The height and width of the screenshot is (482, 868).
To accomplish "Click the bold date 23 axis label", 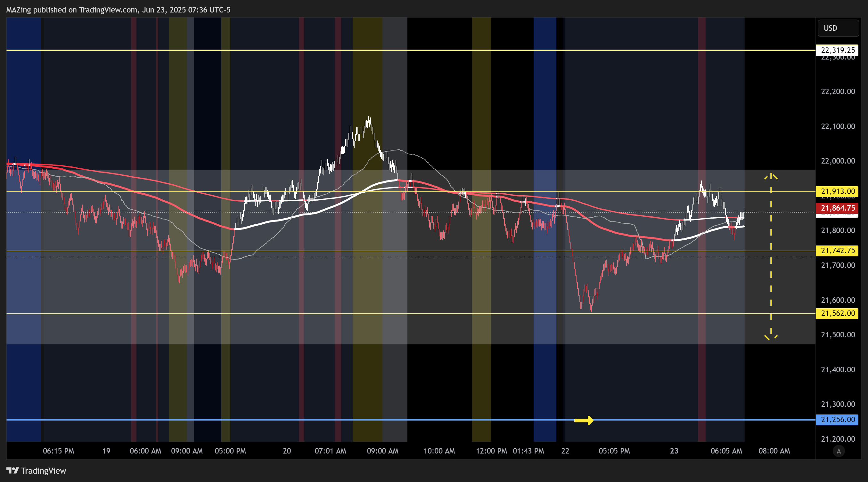I will click(x=674, y=451).
